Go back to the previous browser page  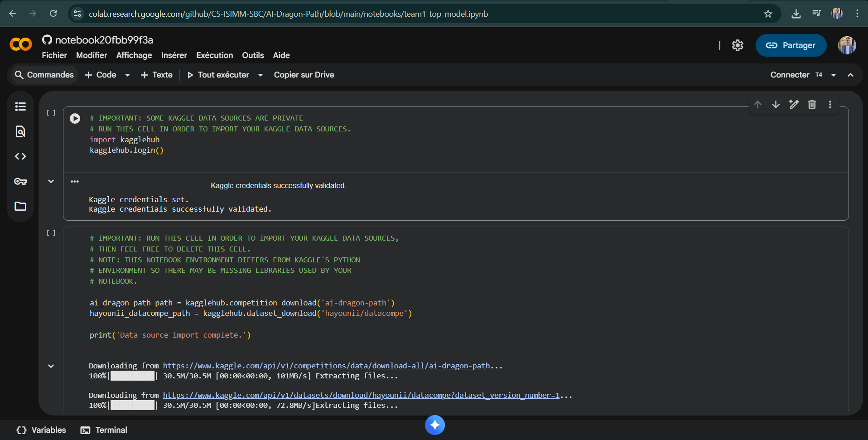click(x=13, y=14)
